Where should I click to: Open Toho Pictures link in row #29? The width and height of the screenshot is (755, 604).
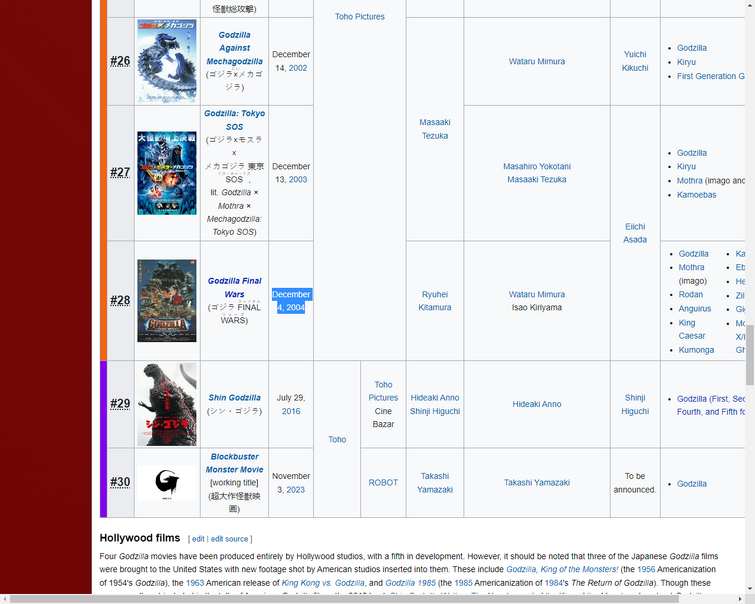383,391
